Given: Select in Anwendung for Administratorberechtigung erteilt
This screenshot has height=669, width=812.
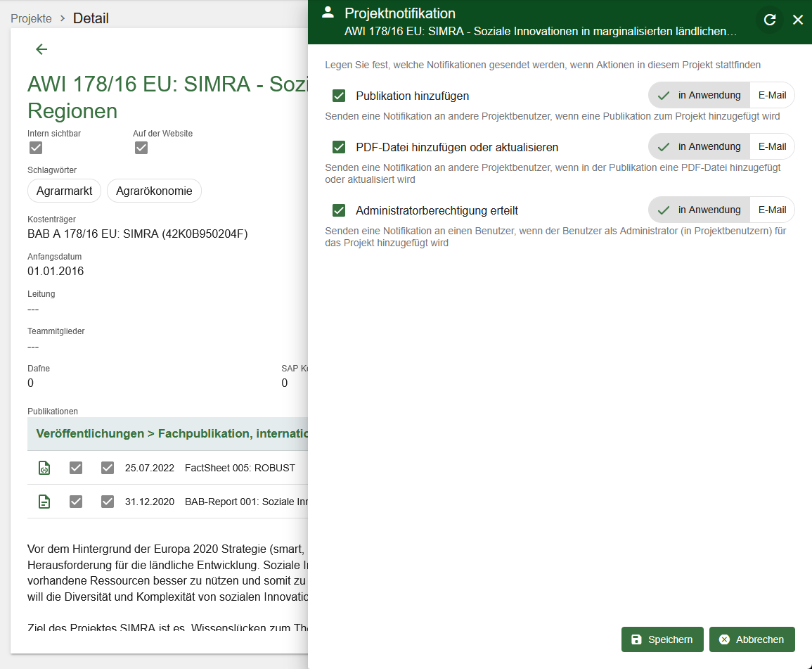Looking at the screenshot, I should [x=699, y=210].
